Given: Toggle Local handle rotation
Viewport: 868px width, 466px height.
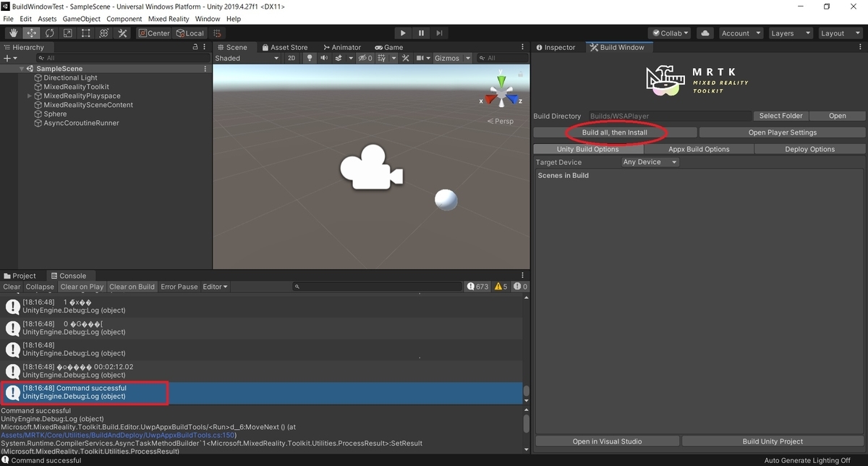Looking at the screenshot, I should pos(190,33).
